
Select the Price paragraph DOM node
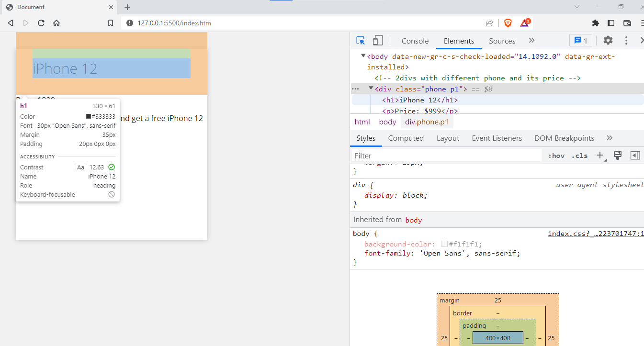click(420, 111)
